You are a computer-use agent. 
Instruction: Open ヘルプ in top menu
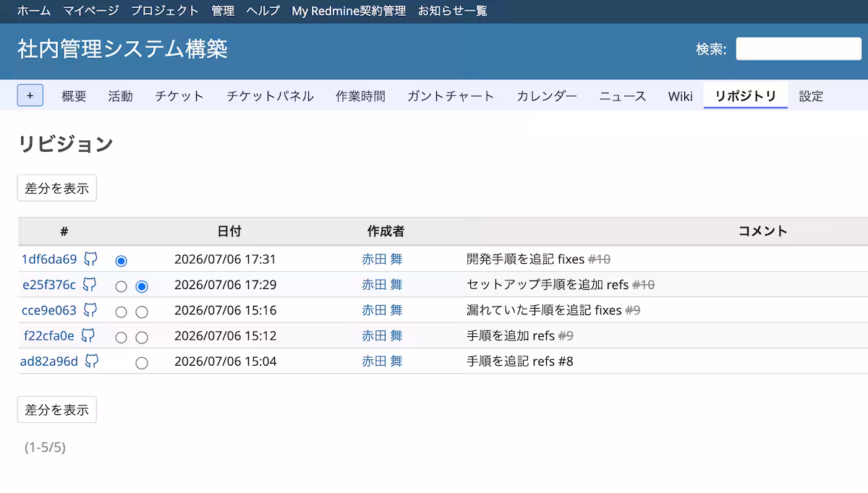click(263, 11)
